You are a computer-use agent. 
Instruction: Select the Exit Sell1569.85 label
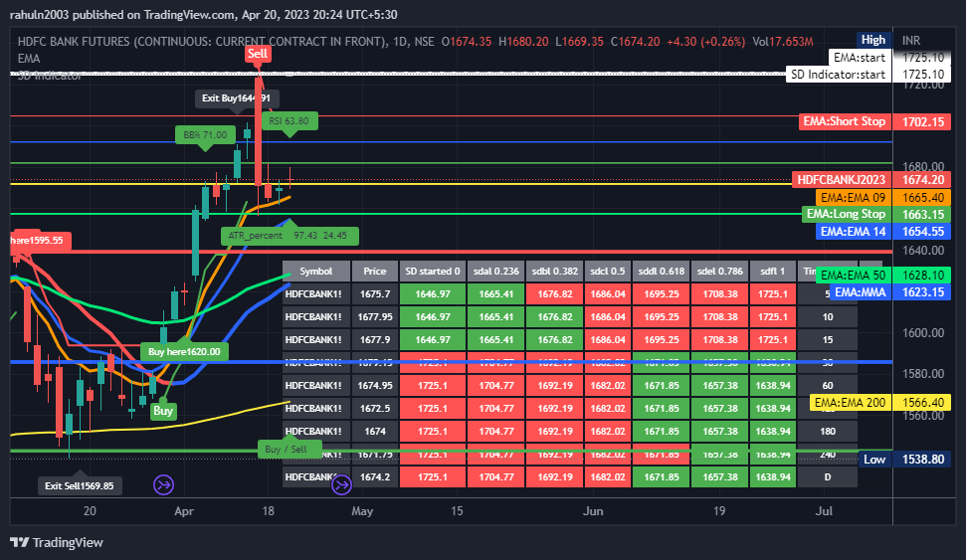click(x=80, y=485)
